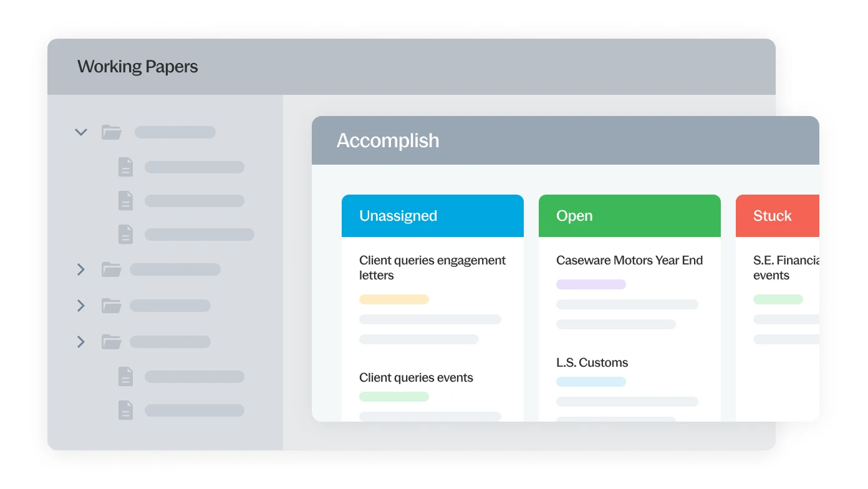Open the L.S. Customs card
Viewport: 868px width, 489px height.
coord(592,362)
